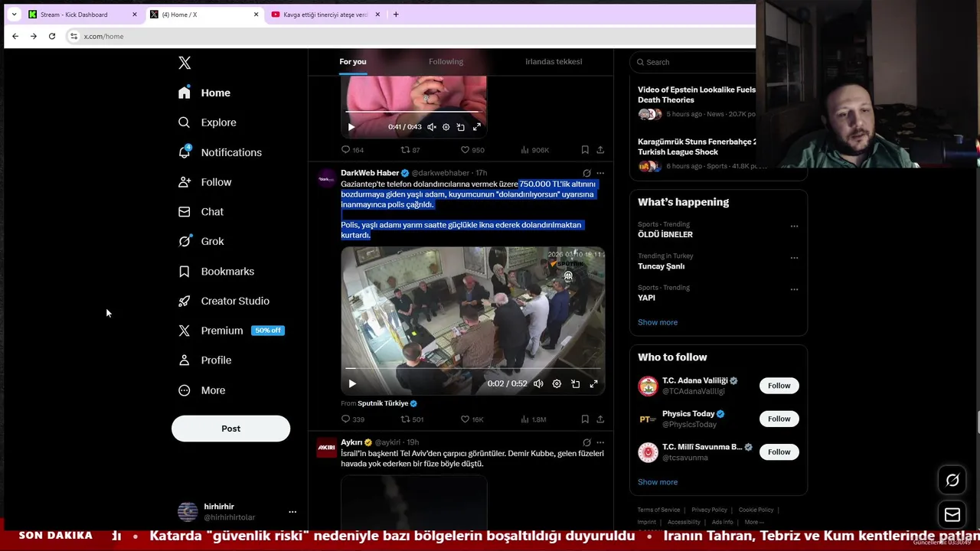
Task: Mute the top video at 0:41
Action: click(432, 127)
